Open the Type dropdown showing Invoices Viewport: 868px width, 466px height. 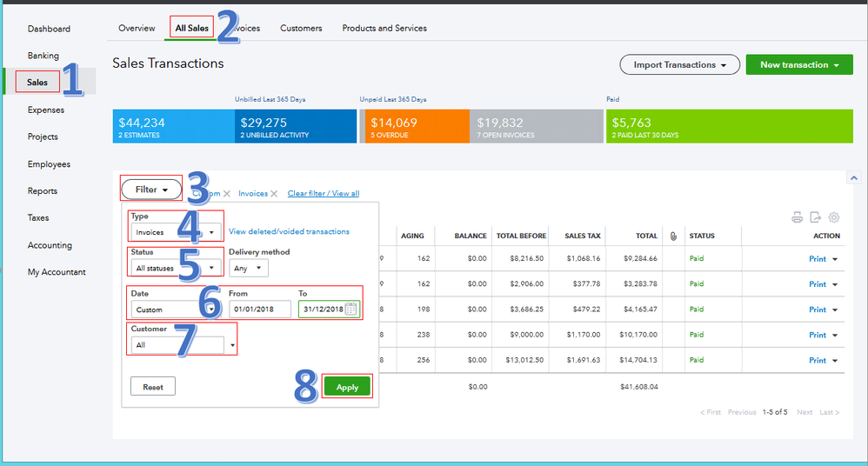[177, 232]
